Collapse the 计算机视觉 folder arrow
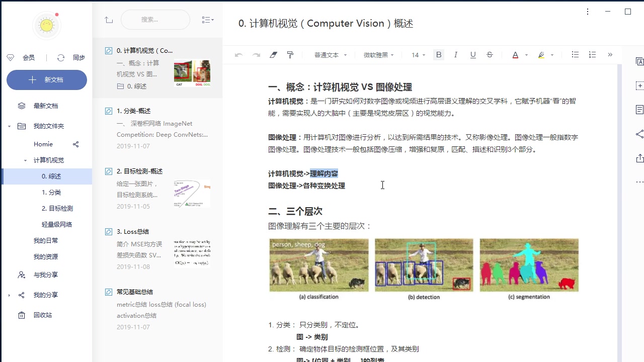 26,160
